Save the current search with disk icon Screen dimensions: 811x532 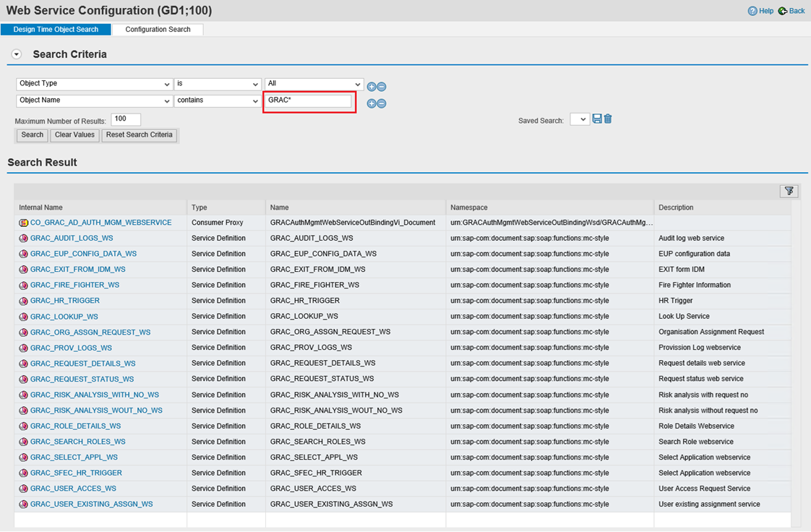coord(597,119)
